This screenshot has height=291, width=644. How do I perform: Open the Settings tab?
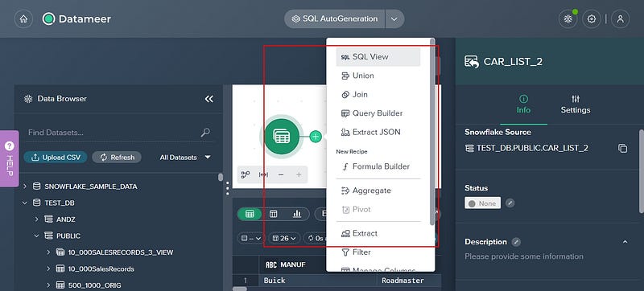[x=576, y=105]
